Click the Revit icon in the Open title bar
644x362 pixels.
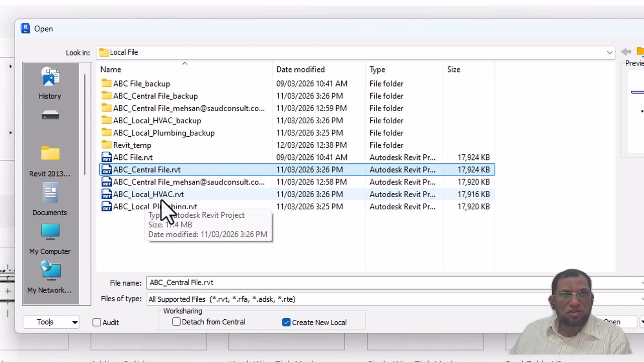tap(26, 29)
